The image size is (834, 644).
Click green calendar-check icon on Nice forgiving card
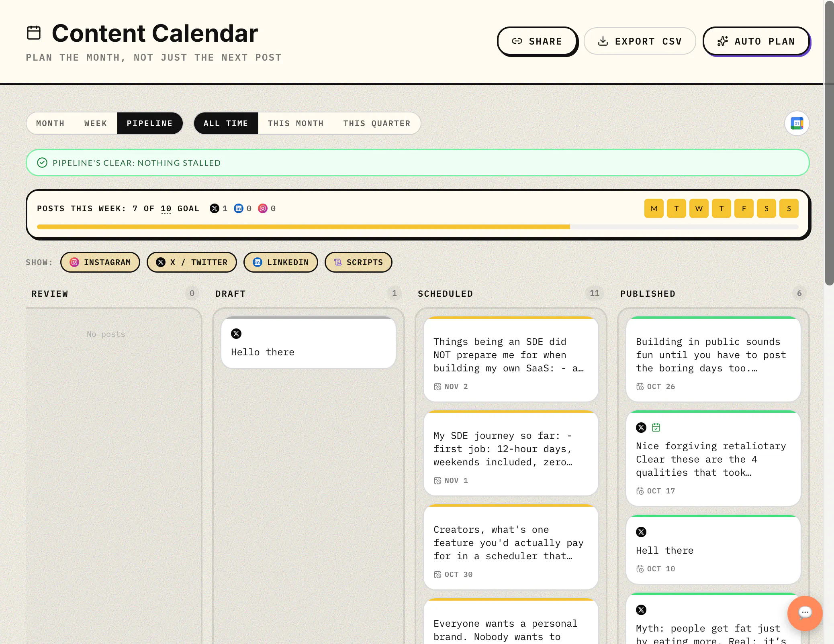pos(656,428)
